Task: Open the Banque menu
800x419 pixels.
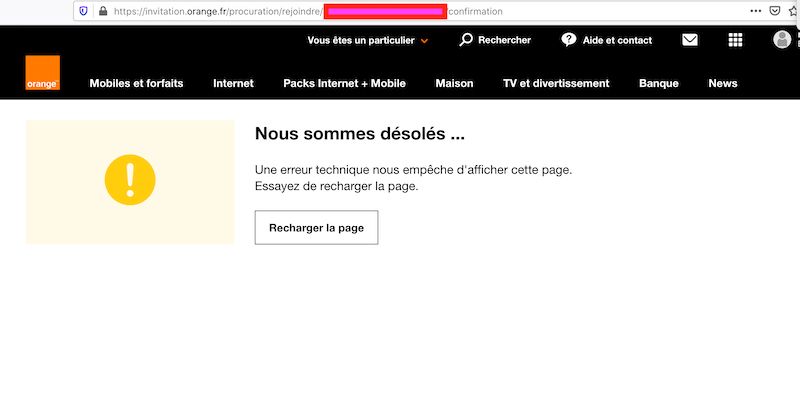Action: [659, 83]
